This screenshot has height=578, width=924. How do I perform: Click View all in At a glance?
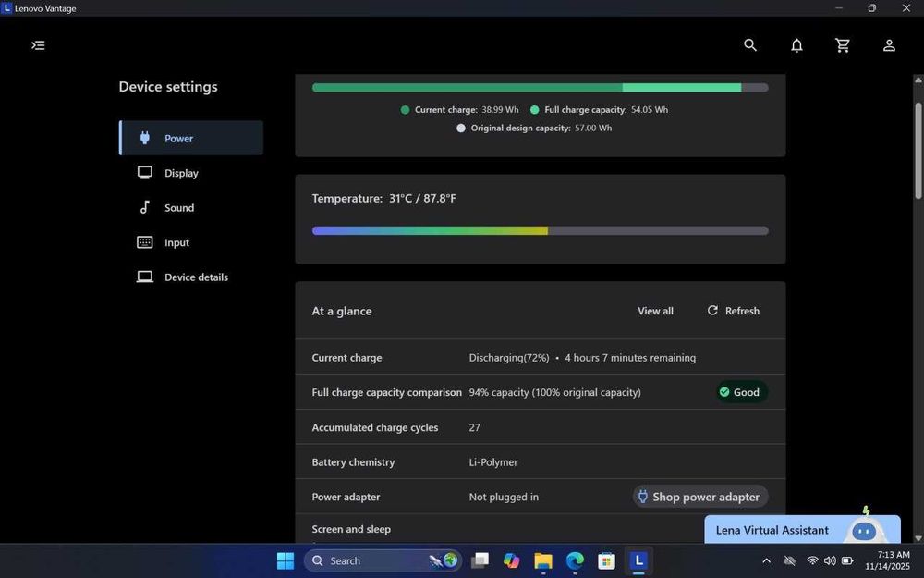pyautogui.click(x=655, y=311)
